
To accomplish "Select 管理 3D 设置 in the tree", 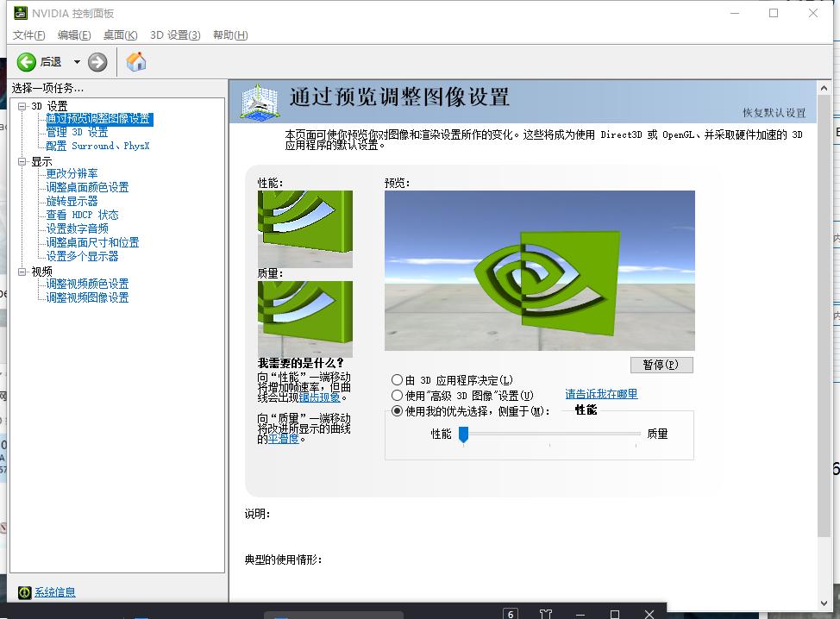I will [x=77, y=133].
